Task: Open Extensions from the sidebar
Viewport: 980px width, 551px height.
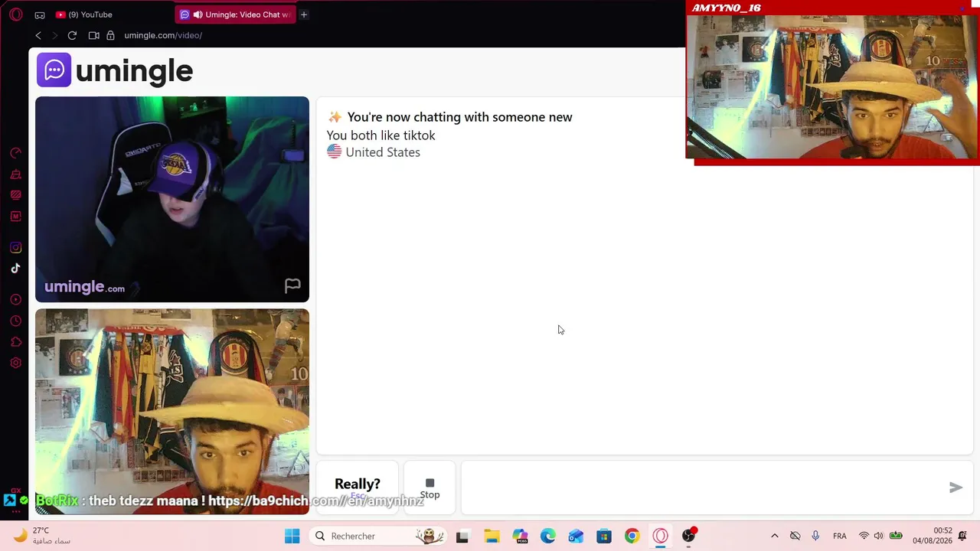Action: point(15,342)
